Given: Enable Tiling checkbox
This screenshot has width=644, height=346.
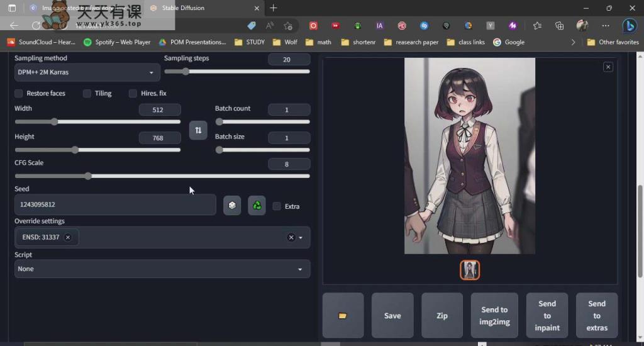Looking at the screenshot, I should click(x=87, y=93).
